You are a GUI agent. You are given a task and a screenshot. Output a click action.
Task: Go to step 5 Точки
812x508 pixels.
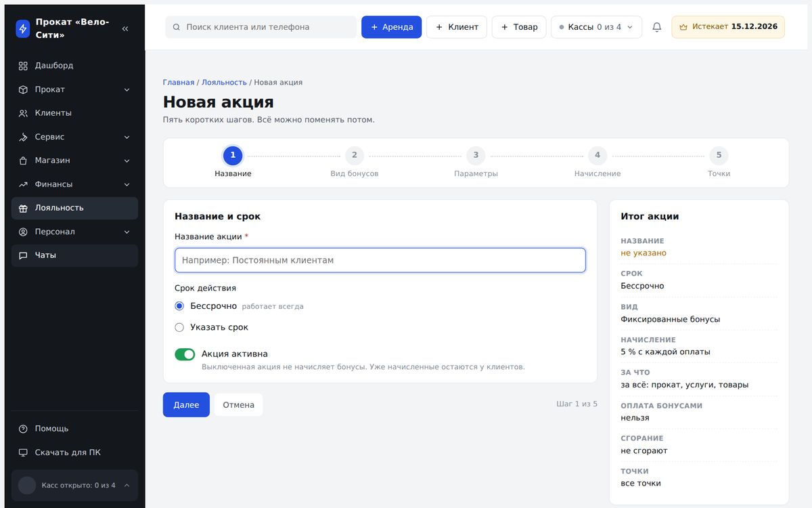click(719, 163)
